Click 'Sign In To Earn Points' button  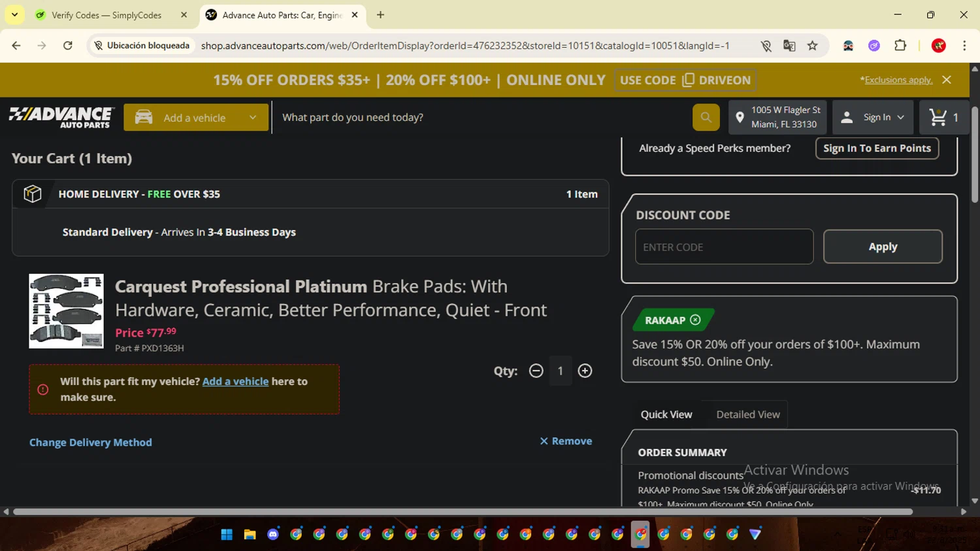tap(877, 148)
